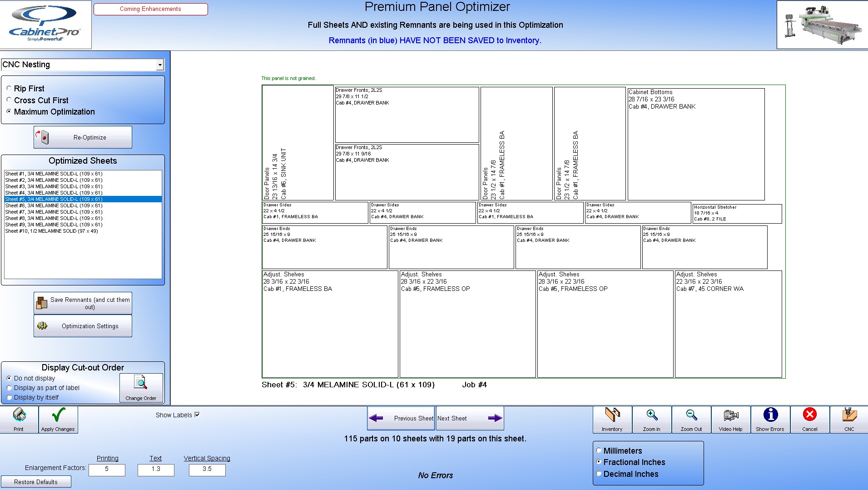868x490 pixels.
Task: Go to Previous Sheet
Action: pyautogui.click(x=401, y=418)
